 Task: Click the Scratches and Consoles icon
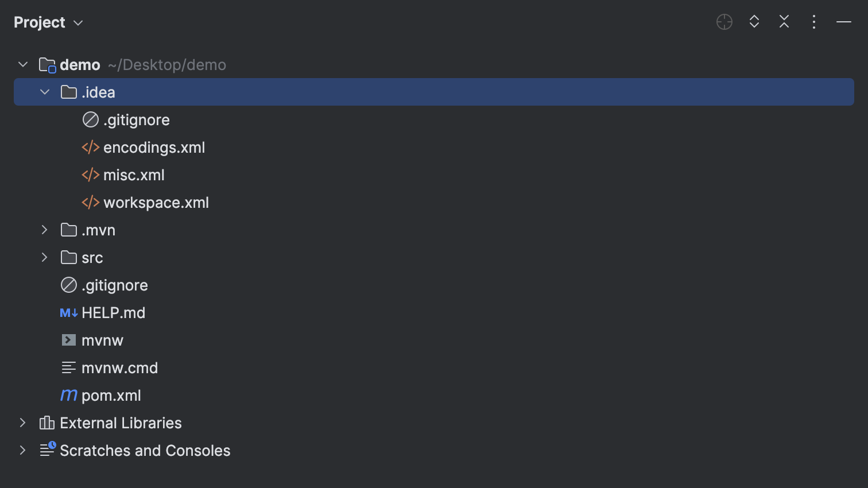[x=47, y=450]
